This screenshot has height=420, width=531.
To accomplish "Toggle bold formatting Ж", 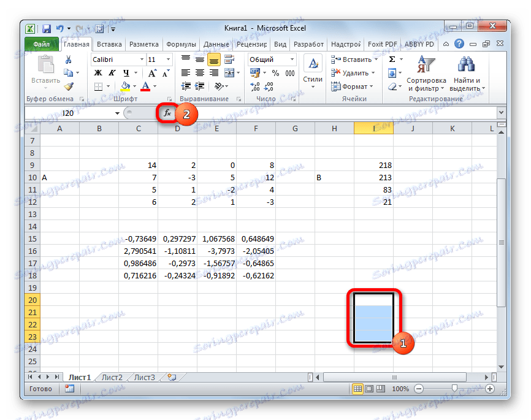I will (98, 73).
